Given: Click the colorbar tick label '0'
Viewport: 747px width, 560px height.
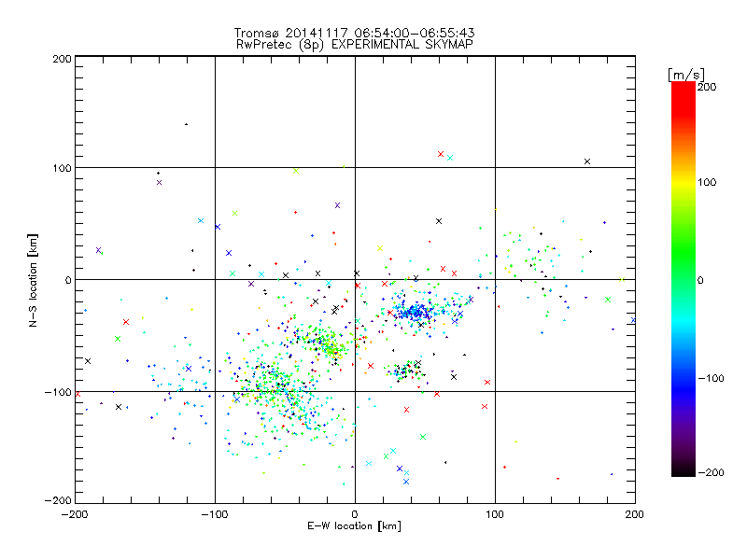Looking at the screenshot, I should click(x=700, y=280).
